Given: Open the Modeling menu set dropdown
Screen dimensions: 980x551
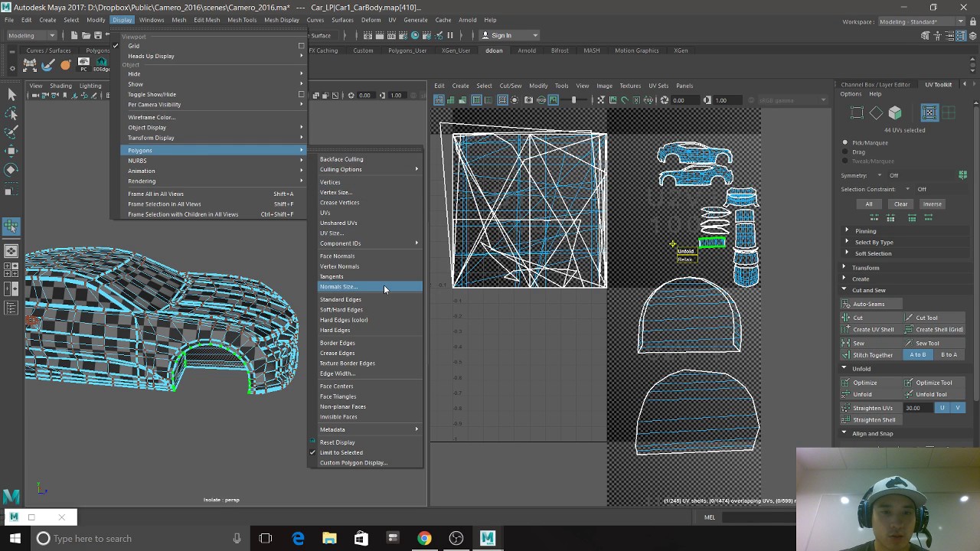Looking at the screenshot, I should (x=31, y=35).
